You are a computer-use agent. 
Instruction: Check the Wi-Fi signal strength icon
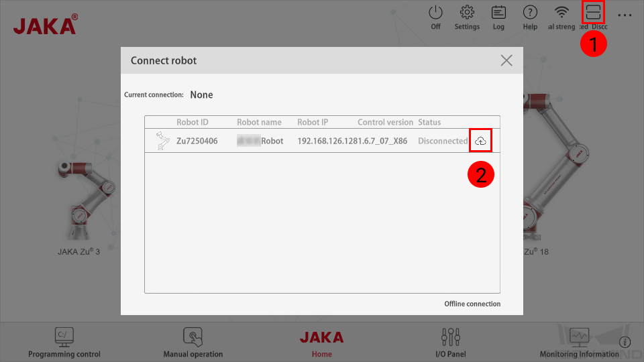click(x=561, y=13)
